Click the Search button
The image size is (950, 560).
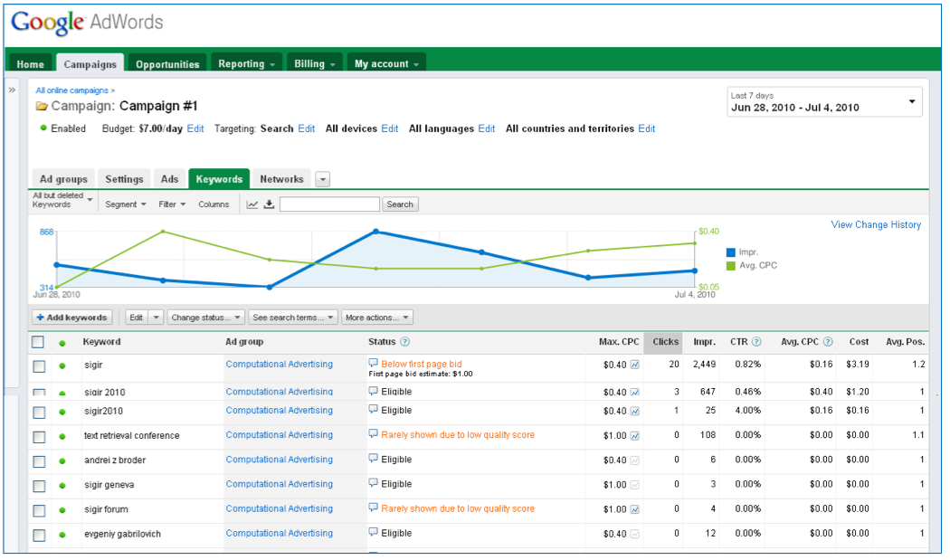pos(400,204)
